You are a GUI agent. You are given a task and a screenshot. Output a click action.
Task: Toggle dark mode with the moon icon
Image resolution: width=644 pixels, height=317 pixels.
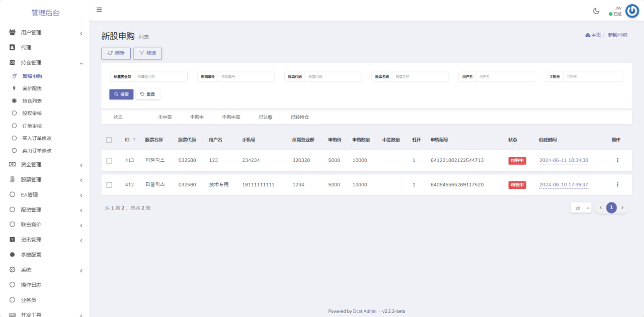(596, 11)
